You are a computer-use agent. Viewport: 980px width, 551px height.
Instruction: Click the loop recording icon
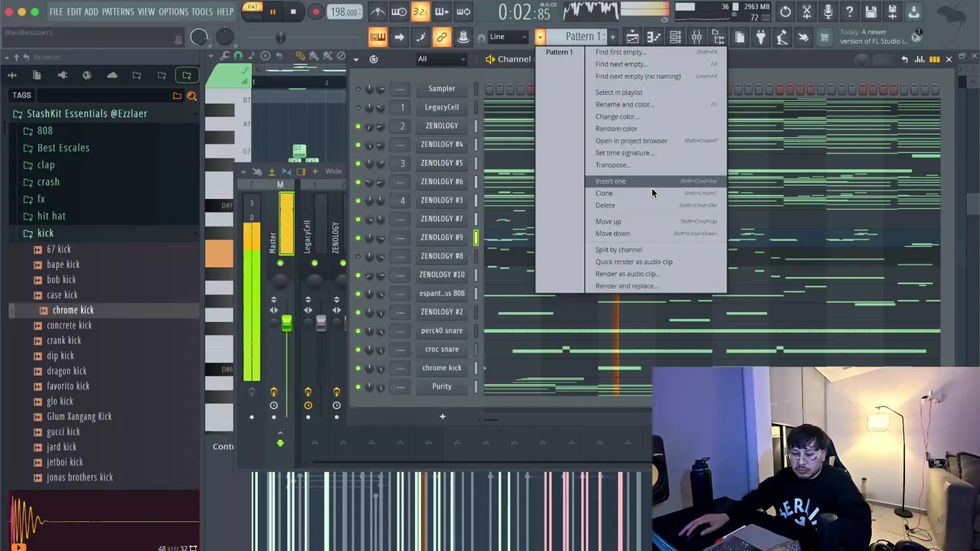(463, 12)
